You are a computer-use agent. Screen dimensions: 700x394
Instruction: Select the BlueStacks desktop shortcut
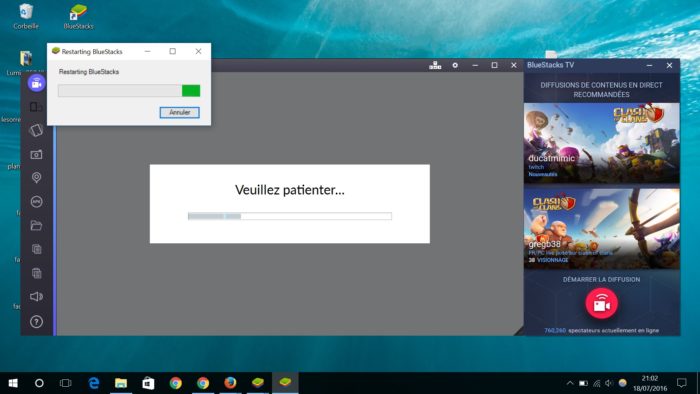pos(78,17)
